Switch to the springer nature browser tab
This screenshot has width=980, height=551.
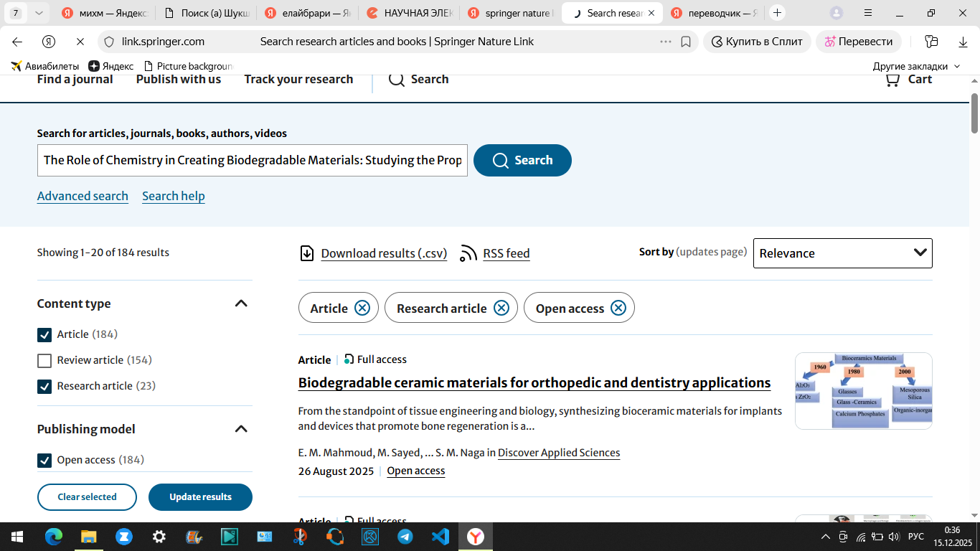(x=509, y=13)
